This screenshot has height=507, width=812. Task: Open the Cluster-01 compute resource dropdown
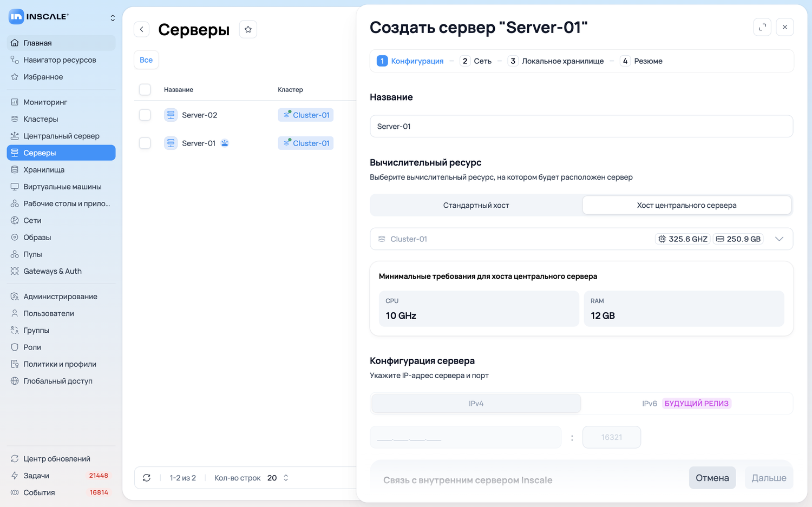(x=581, y=239)
